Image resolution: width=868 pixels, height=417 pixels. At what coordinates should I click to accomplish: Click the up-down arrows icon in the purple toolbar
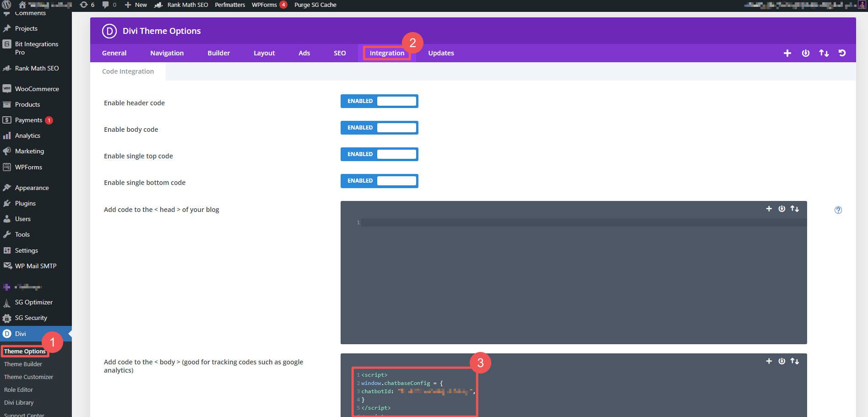click(824, 53)
